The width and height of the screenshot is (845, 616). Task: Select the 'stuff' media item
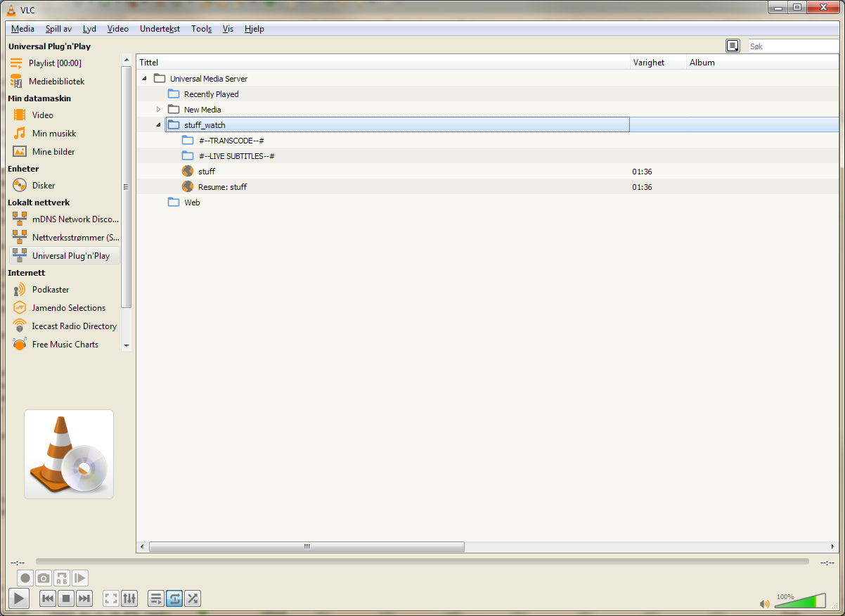[x=206, y=172]
